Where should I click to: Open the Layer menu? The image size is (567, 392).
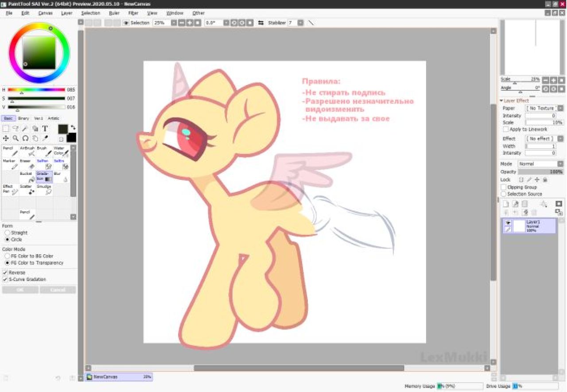67,13
